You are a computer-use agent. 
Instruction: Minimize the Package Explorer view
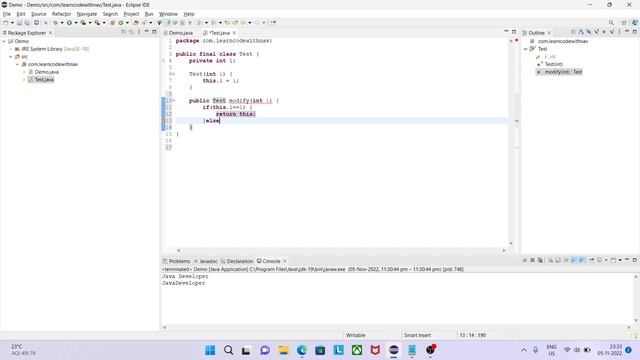coord(147,32)
